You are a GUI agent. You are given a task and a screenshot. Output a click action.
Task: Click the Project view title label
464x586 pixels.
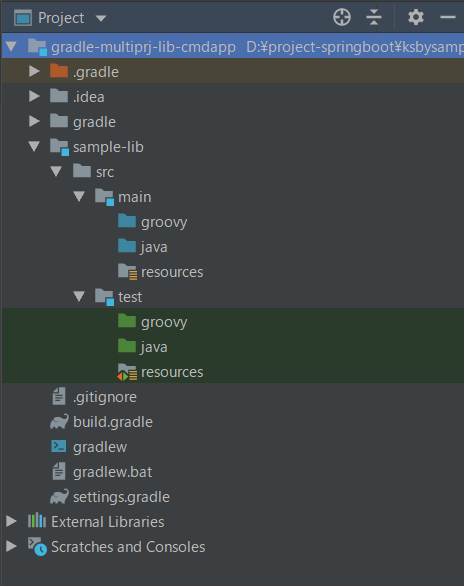coord(61,18)
